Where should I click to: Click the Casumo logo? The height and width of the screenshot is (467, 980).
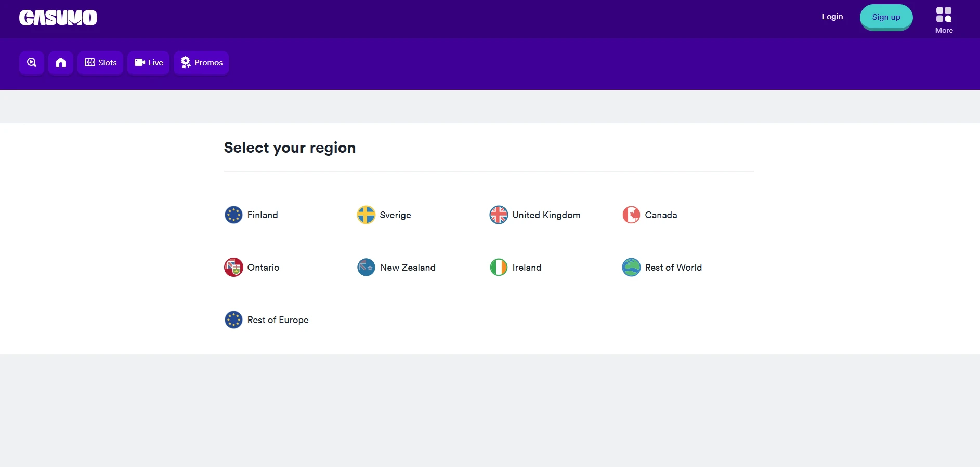point(58,18)
